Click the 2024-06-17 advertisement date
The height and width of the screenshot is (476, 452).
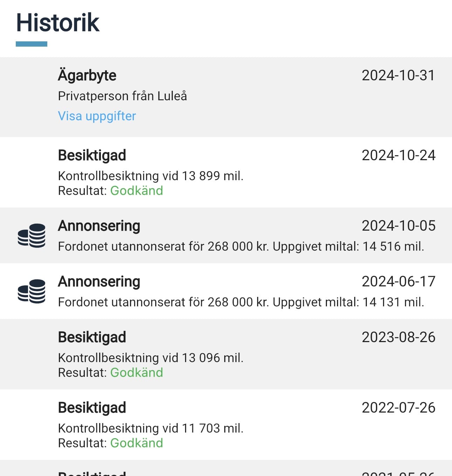pos(398,281)
